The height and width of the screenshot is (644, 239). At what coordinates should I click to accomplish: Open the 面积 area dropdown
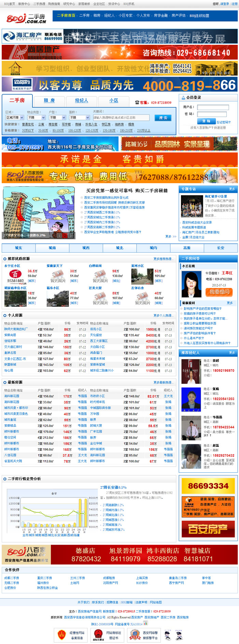coord(78,118)
